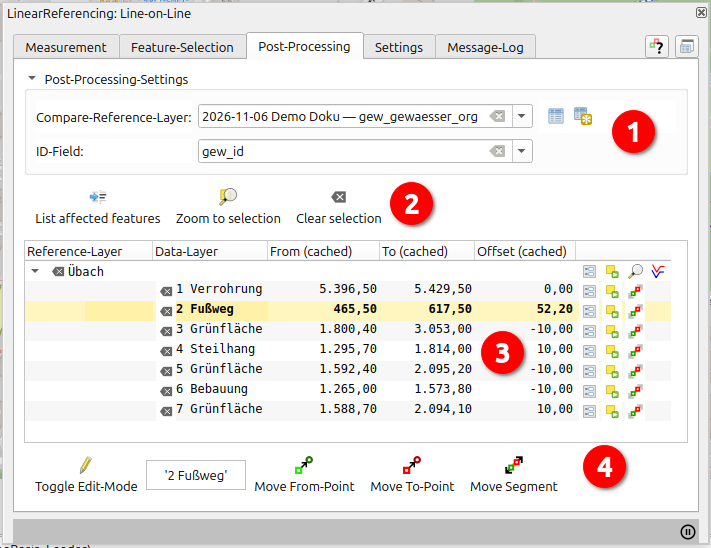Click Zoom to selection button
The image size is (711, 548).
point(228,207)
